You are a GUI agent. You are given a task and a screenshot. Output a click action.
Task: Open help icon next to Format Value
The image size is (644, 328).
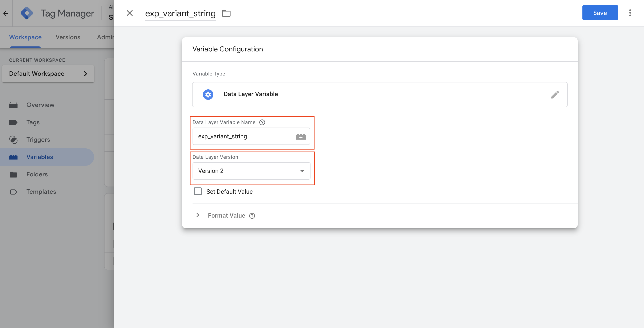(252, 216)
